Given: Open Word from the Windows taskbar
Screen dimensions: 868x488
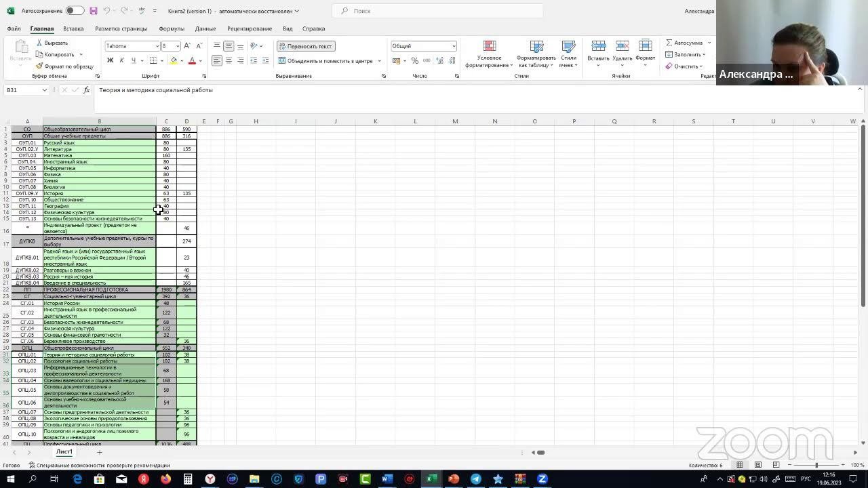Looking at the screenshot, I should point(387,479).
